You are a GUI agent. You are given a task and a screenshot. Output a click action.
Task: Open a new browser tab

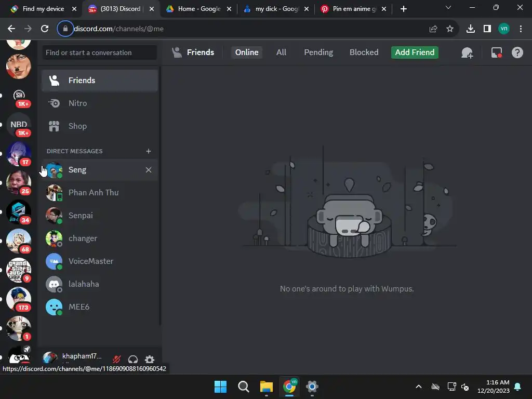[x=403, y=9]
